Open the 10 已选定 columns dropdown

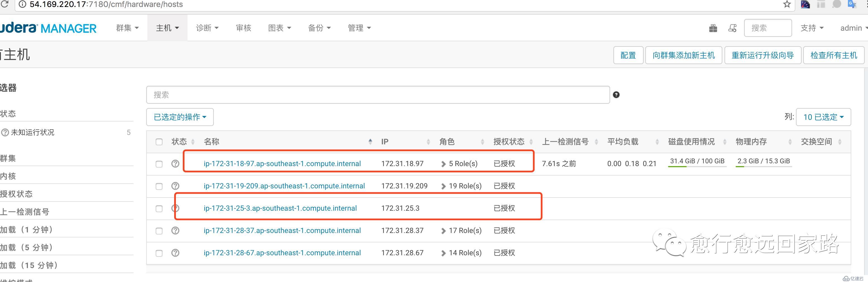[x=823, y=117]
